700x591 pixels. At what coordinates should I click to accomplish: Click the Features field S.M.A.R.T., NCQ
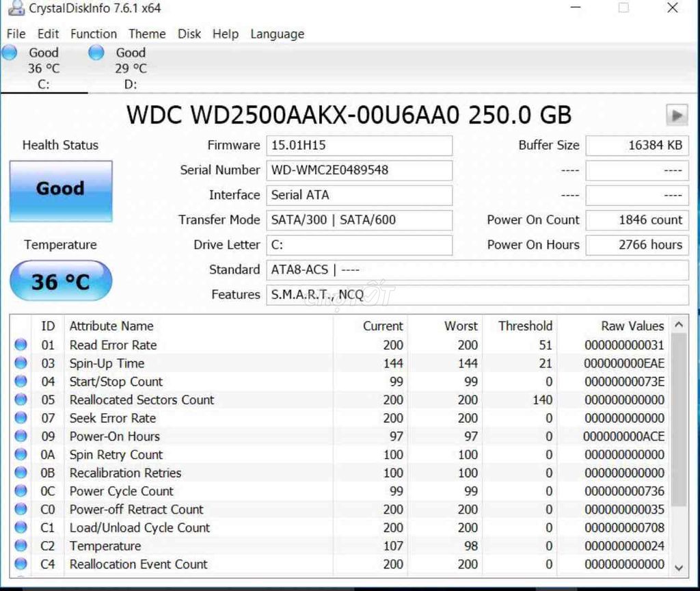click(477, 295)
